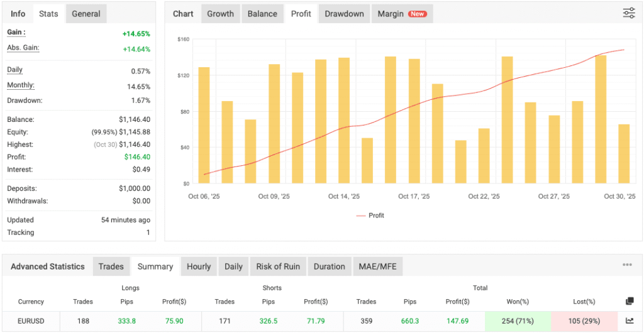Open the Risk of Ruin tab
Image resolution: width=644 pixels, height=333 pixels.
pyautogui.click(x=278, y=266)
